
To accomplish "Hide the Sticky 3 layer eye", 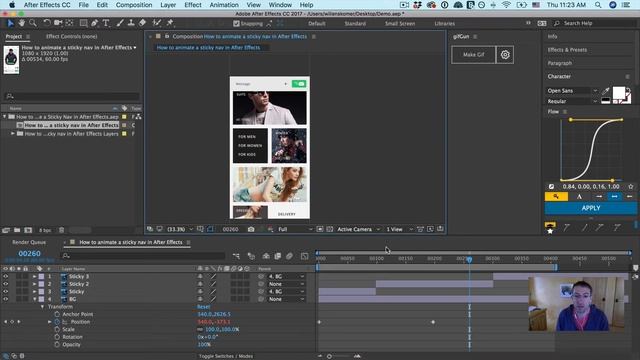I will 6,276.
